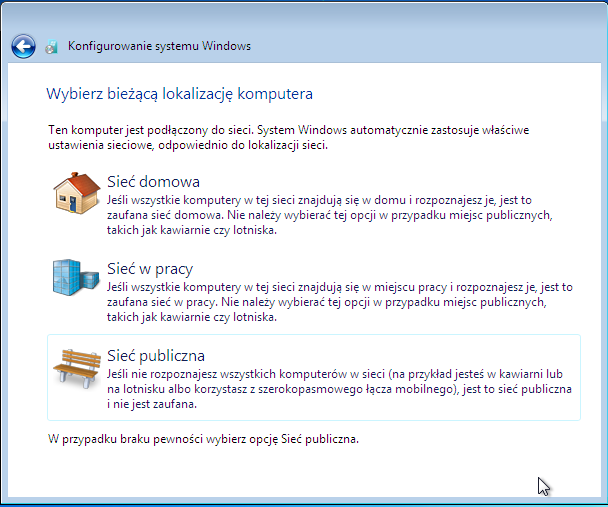Click the Sieć w pracy description paragraph
Viewport: 608px width, 507px height.
point(340,302)
